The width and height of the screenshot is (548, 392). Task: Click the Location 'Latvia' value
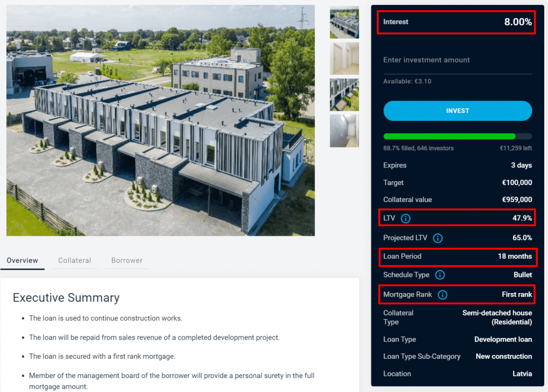(x=522, y=373)
